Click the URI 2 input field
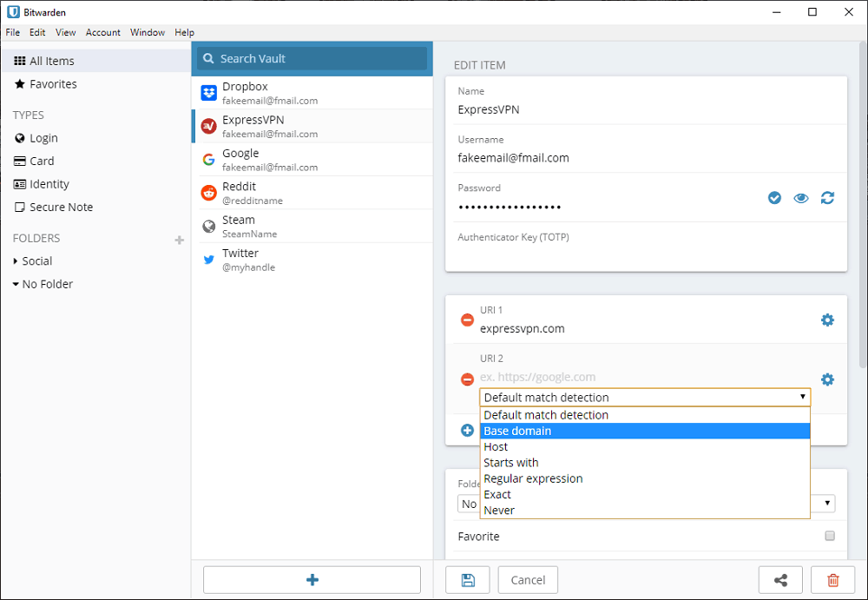Image resolution: width=868 pixels, height=600 pixels. [646, 378]
